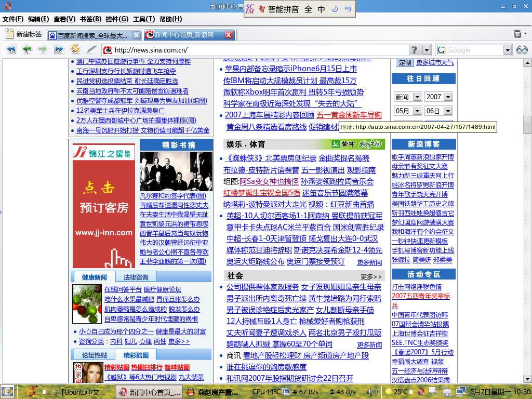The width and height of the screenshot is (532, 399).
Task: Open the 控件(G) menu
Action: pyautogui.click(x=117, y=19)
